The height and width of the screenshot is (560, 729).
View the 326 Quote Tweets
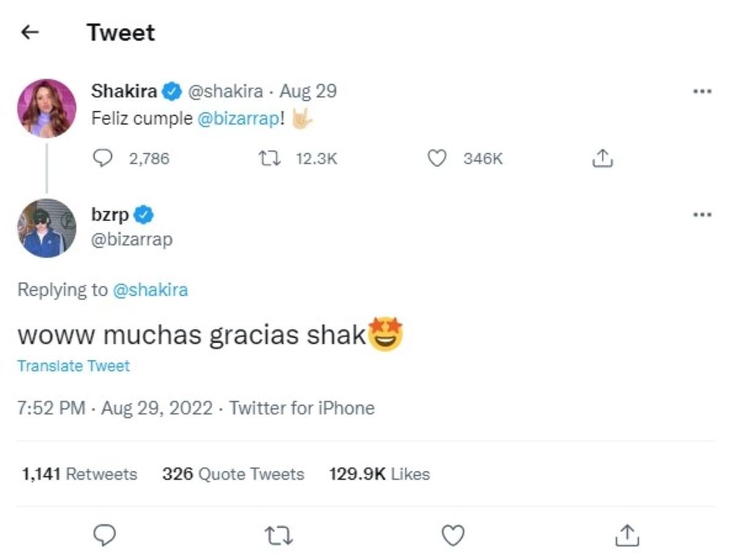[x=233, y=474]
